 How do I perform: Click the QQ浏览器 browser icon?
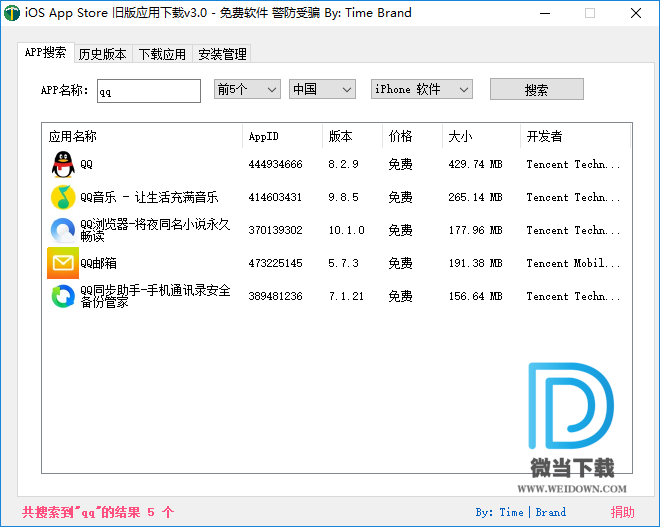[63, 230]
